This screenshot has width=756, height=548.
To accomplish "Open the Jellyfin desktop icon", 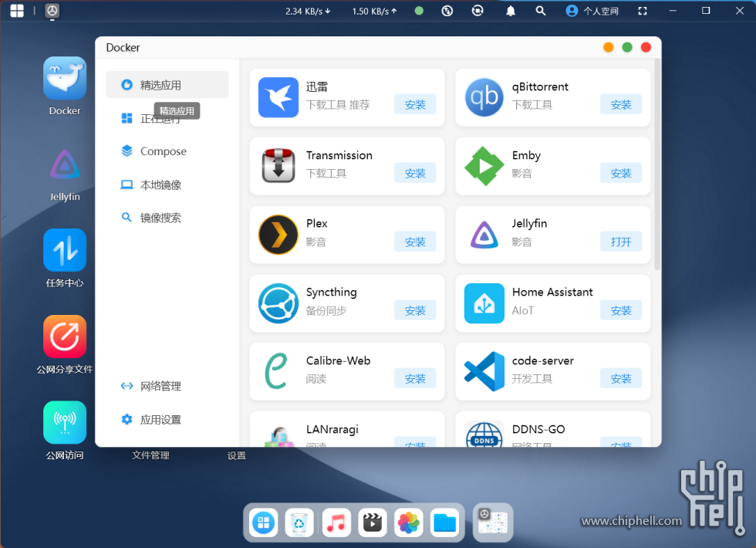I will click(65, 164).
